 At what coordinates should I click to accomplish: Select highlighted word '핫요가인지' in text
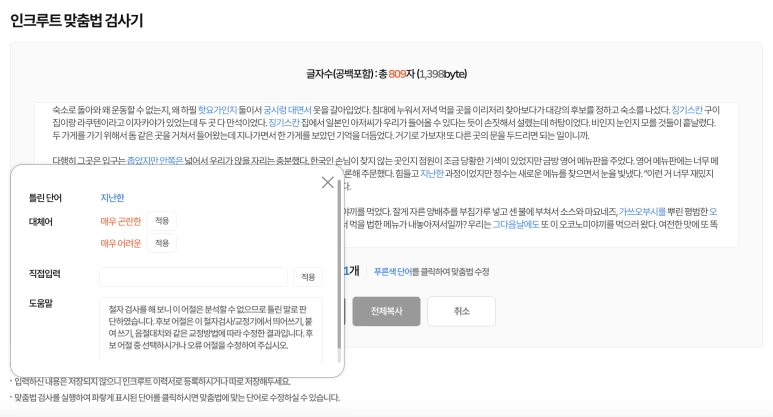tap(217, 110)
